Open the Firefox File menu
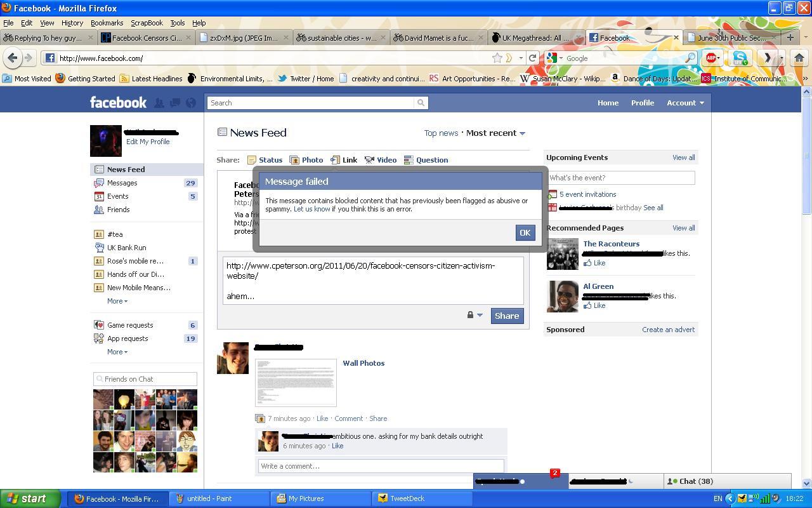Viewport: 812px width, 508px height. pyautogui.click(x=8, y=23)
